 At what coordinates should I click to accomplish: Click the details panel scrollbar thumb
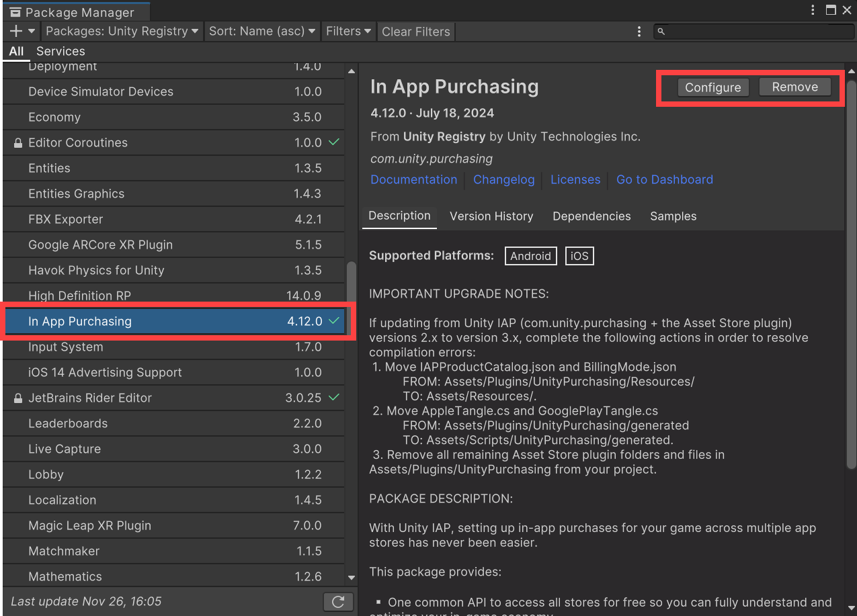pos(852,274)
